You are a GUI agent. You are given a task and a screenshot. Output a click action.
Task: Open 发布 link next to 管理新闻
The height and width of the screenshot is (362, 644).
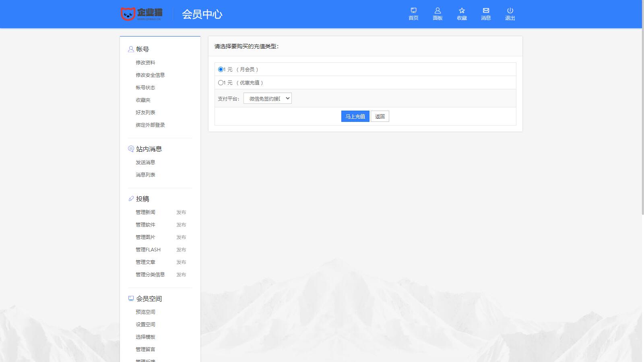click(182, 212)
